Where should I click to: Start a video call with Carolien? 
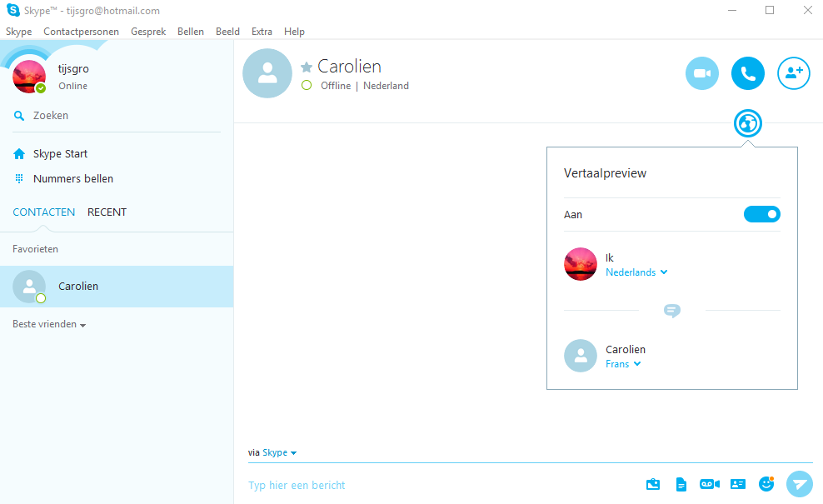click(x=701, y=73)
